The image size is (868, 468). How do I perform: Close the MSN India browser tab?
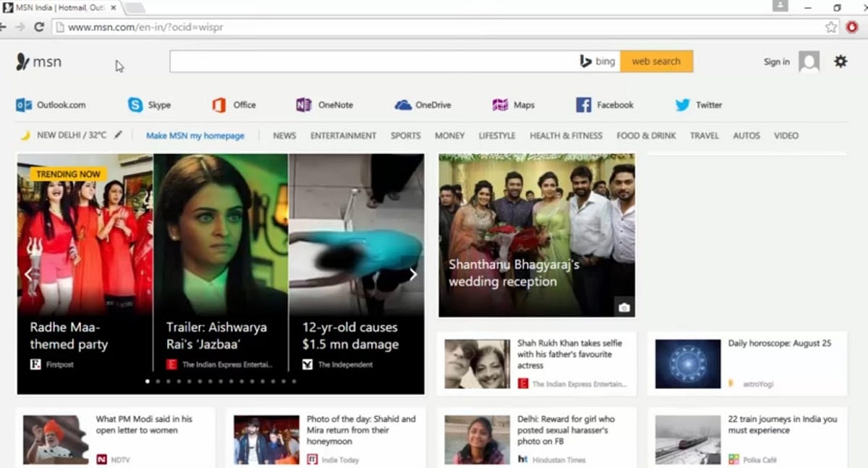point(114,7)
